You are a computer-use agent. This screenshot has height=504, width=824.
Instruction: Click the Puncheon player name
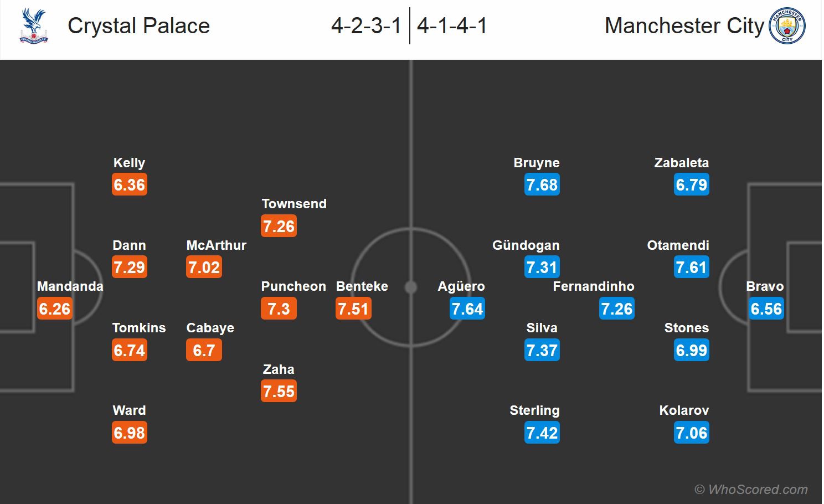pos(293,286)
